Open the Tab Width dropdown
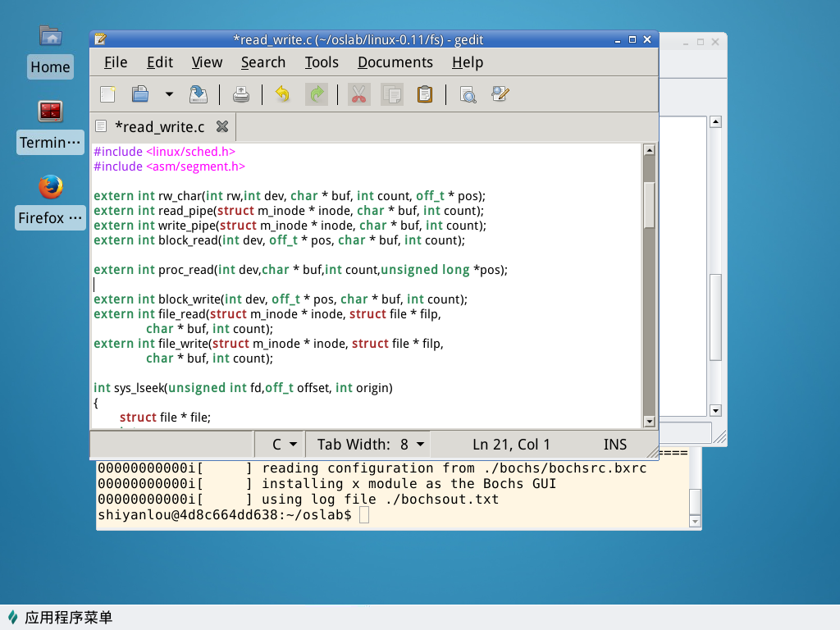The width and height of the screenshot is (840, 630). click(x=371, y=445)
